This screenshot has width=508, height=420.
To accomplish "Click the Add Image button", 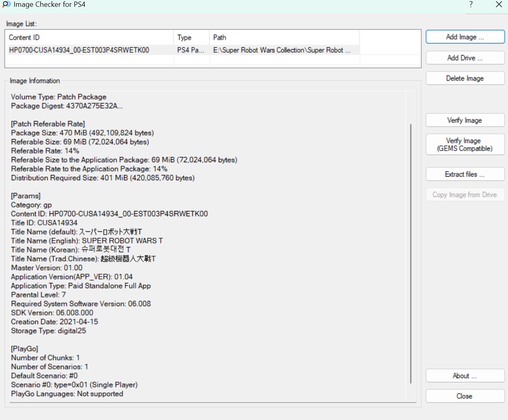I will 465,37.
